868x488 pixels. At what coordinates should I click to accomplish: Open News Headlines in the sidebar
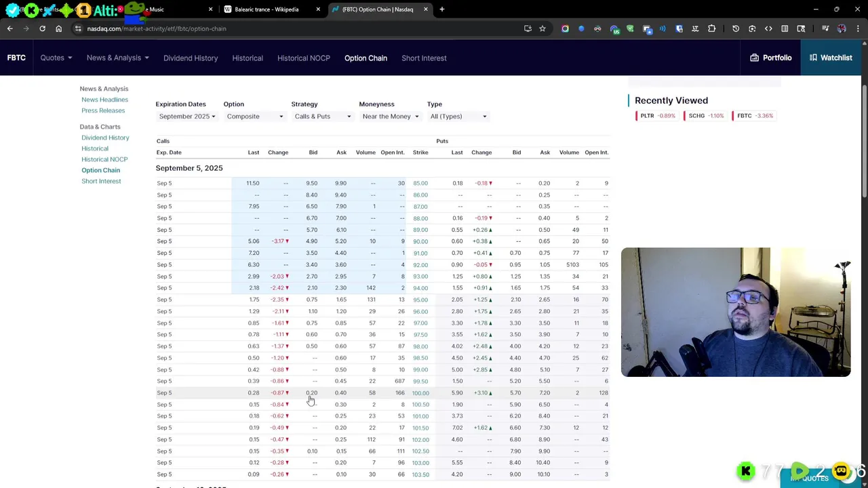coord(104,100)
